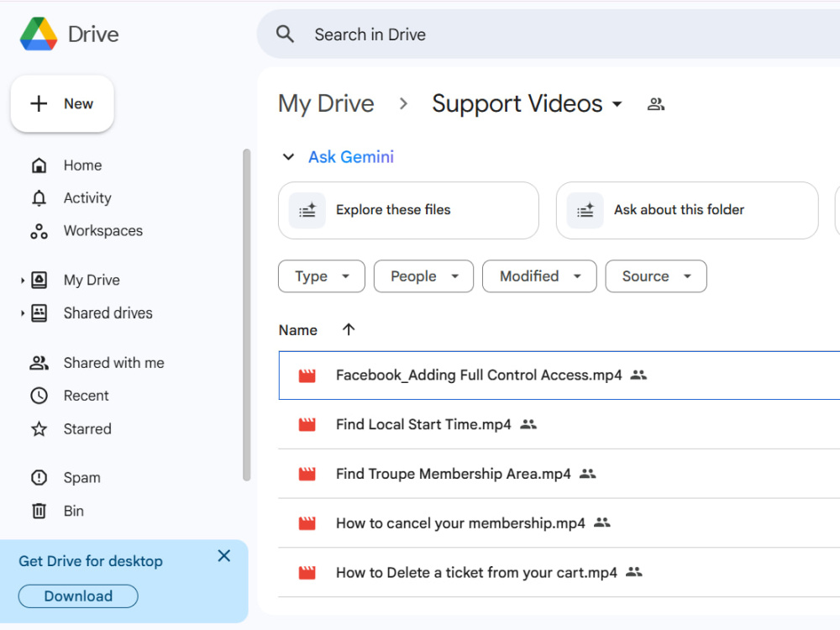Click shared icon beside How to cancel your membership.mp4
The height and width of the screenshot is (630, 840).
(602, 522)
